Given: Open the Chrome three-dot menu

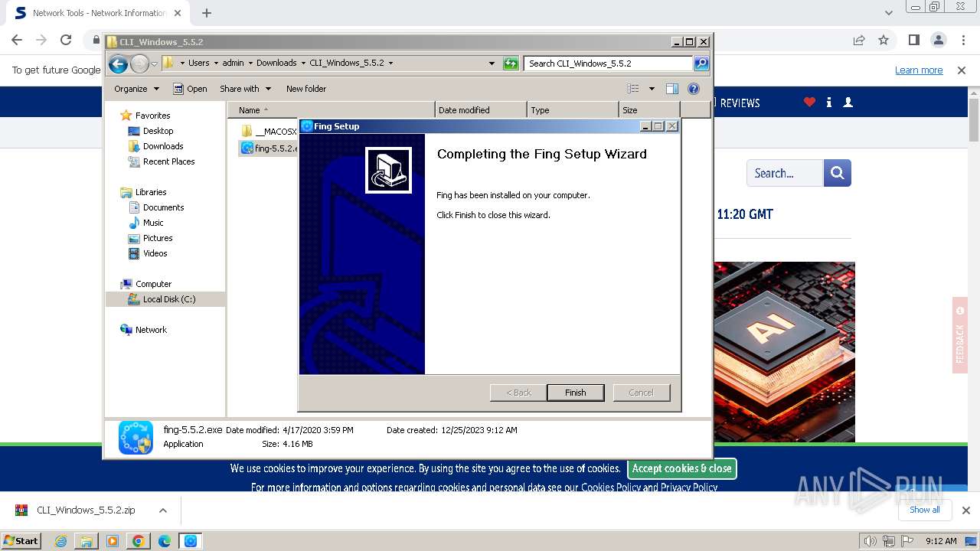Looking at the screenshot, I should tap(962, 40).
